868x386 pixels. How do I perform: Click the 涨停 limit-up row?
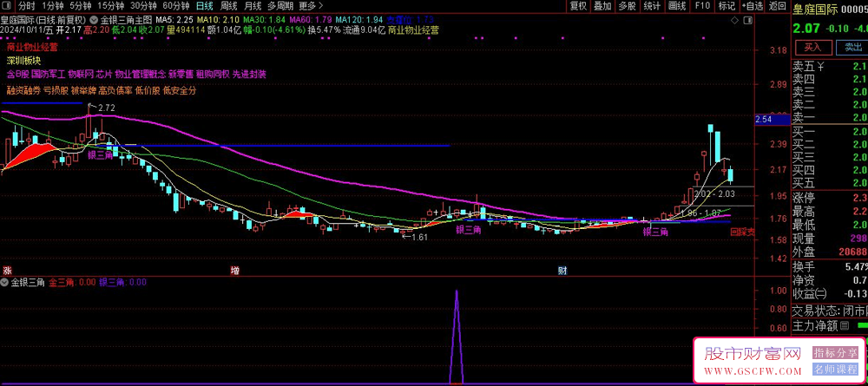point(829,198)
